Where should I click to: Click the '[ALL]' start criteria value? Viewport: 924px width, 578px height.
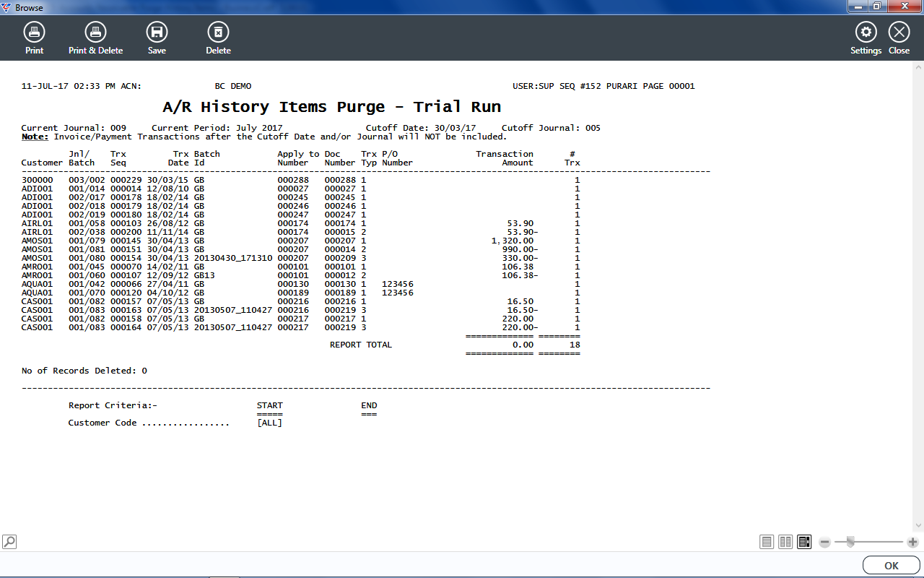click(269, 423)
